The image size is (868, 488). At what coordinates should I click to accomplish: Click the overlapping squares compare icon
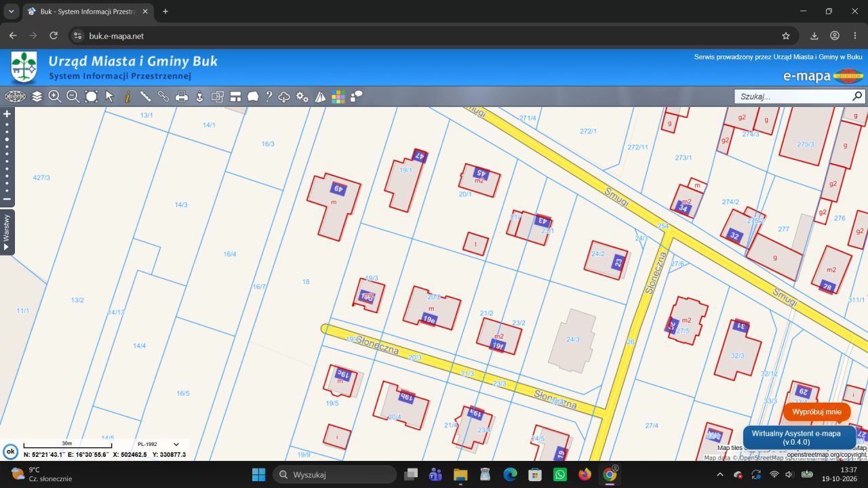pyautogui.click(x=218, y=96)
